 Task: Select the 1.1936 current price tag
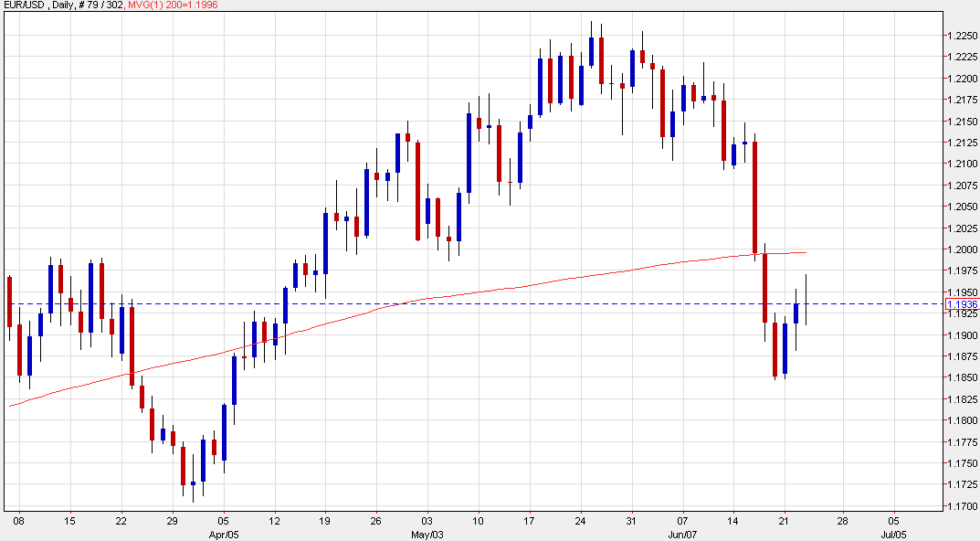click(963, 304)
